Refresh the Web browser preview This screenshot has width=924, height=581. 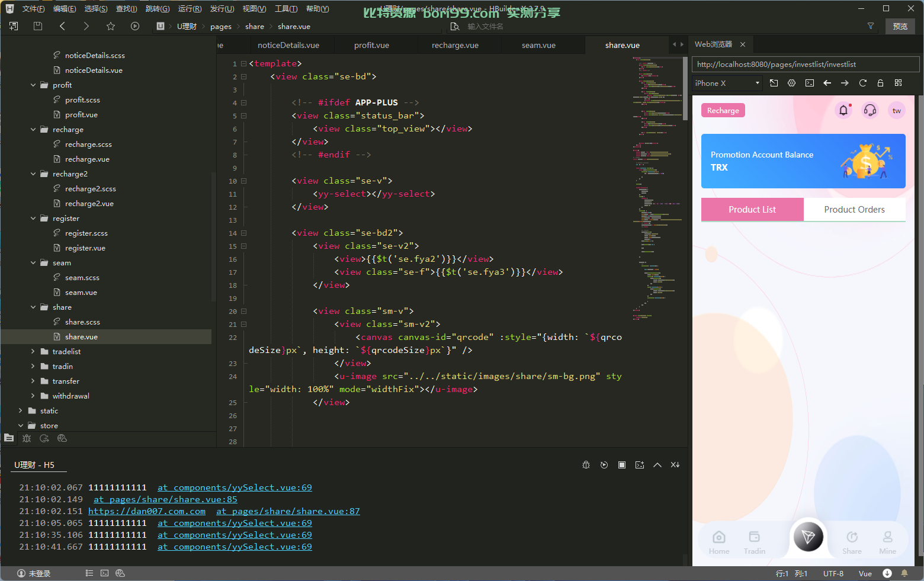(863, 83)
